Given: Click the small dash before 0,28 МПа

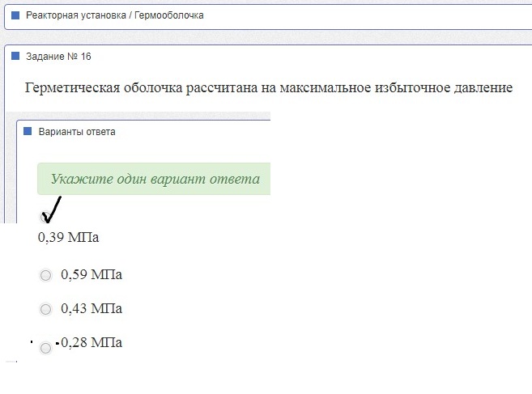Looking at the screenshot, I should coord(57,344).
